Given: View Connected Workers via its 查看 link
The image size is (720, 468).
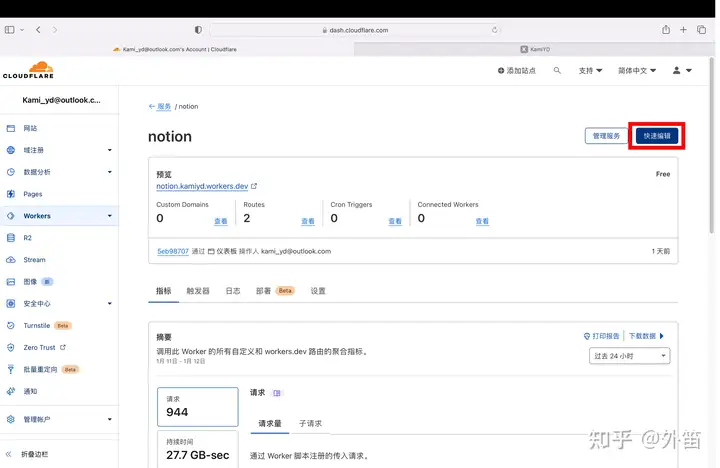Looking at the screenshot, I should tap(482, 221).
